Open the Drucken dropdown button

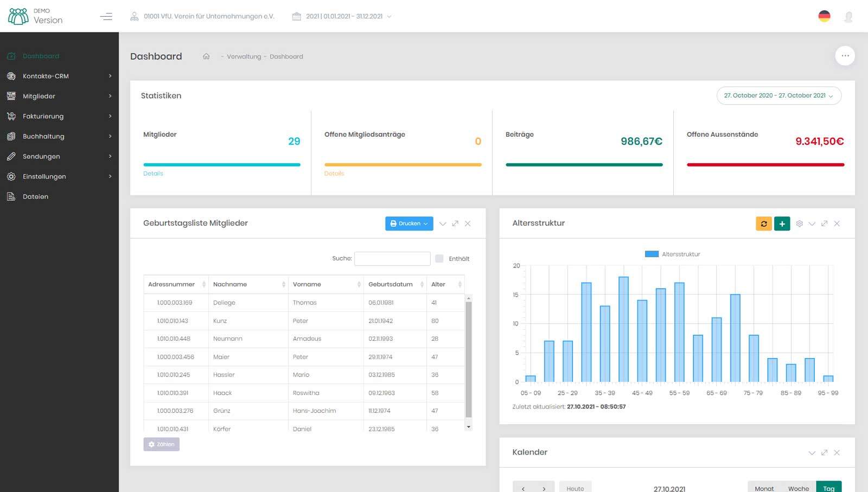[x=409, y=223]
